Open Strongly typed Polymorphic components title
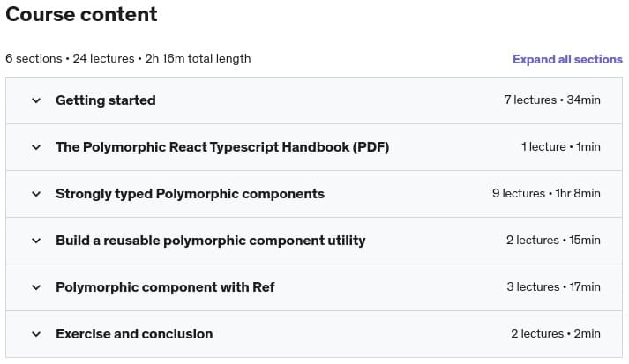This screenshot has width=629, height=364. [191, 194]
